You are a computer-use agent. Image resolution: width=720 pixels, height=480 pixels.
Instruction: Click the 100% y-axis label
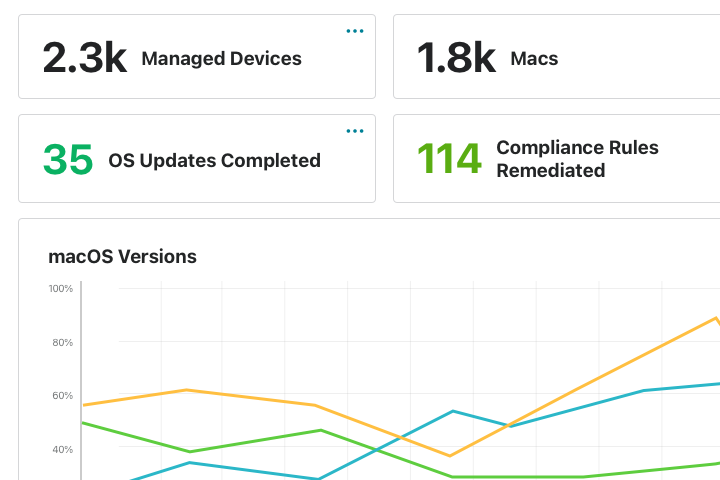coord(60,289)
